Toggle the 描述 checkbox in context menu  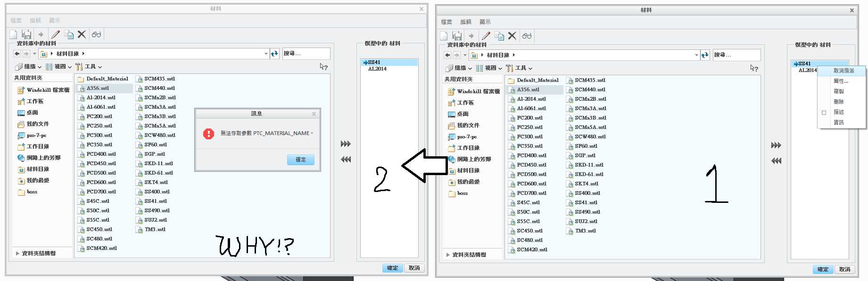[x=824, y=112]
